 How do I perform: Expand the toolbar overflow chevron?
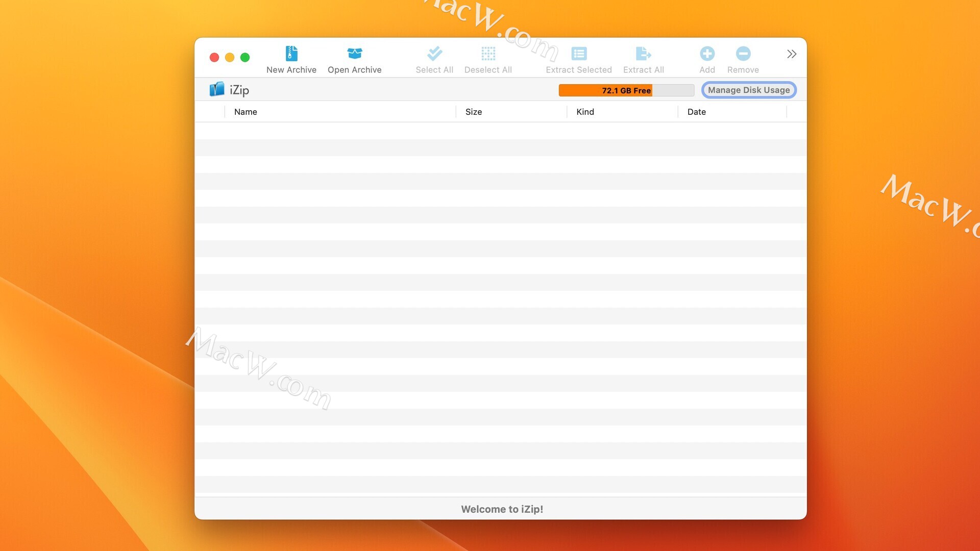point(791,54)
